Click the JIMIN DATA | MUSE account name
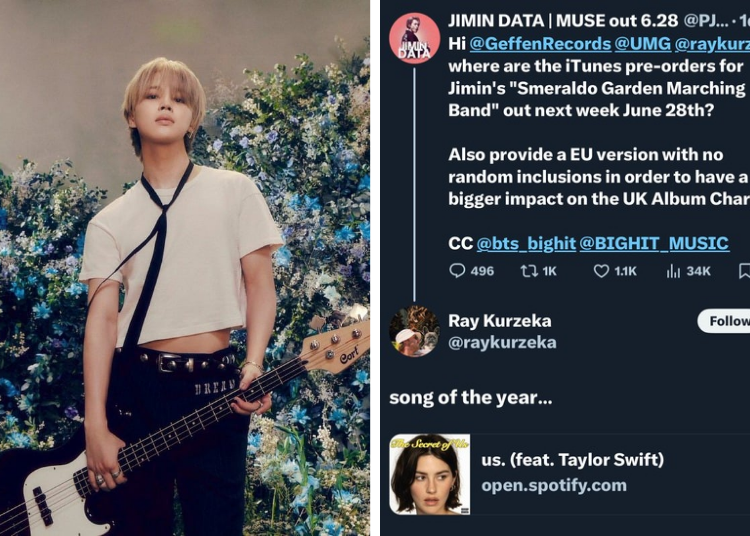This screenshot has width=750, height=536. point(562,21)
